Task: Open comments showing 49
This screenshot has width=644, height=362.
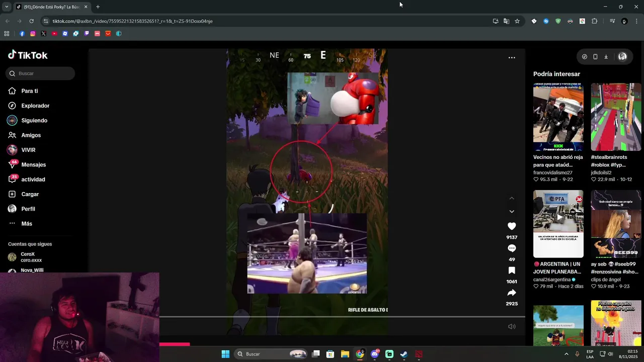Action: pyautogui.click(x=512, y=248)
